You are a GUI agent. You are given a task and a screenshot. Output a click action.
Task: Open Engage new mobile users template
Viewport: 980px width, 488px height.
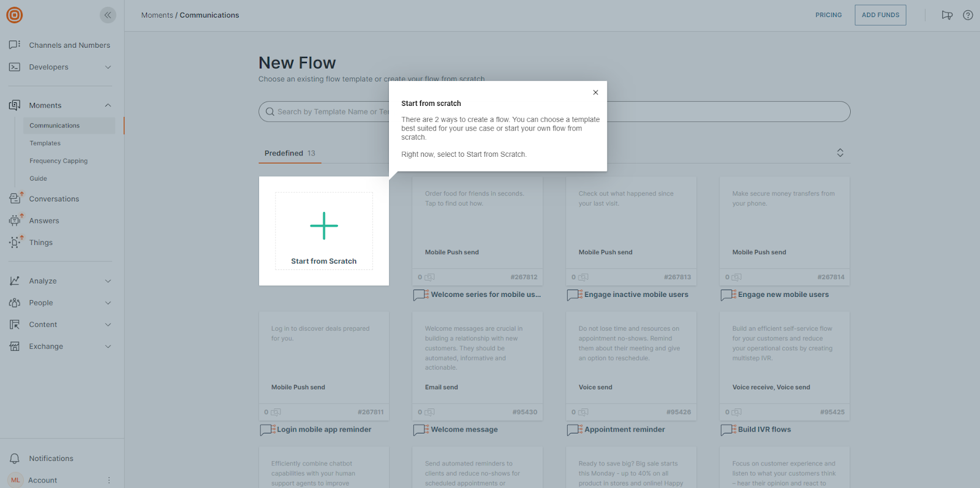pyautogui.click(x=783, y=295)
